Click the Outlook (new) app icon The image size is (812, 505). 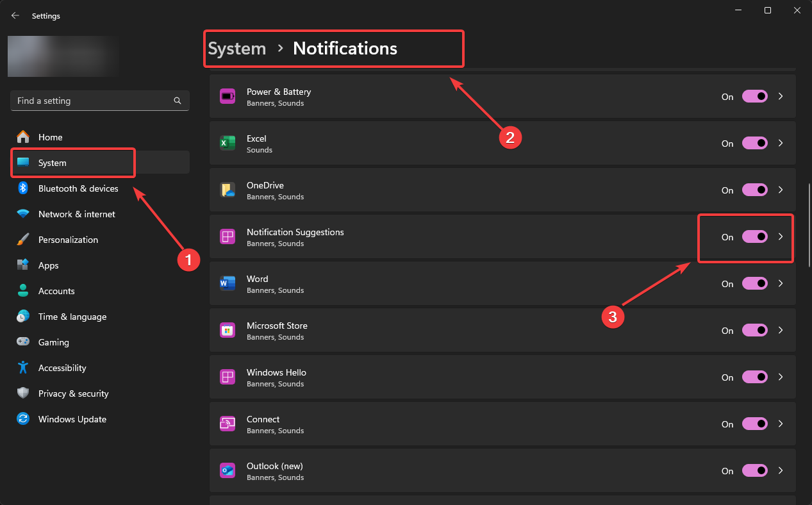click(x=228, y=471)
